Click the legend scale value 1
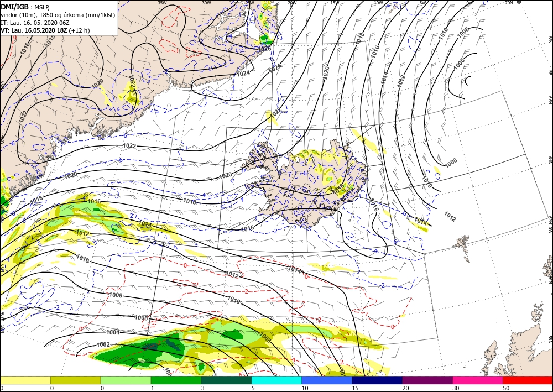Image resolution: width=553 pixels, height=392 pixels. [153, 388]
